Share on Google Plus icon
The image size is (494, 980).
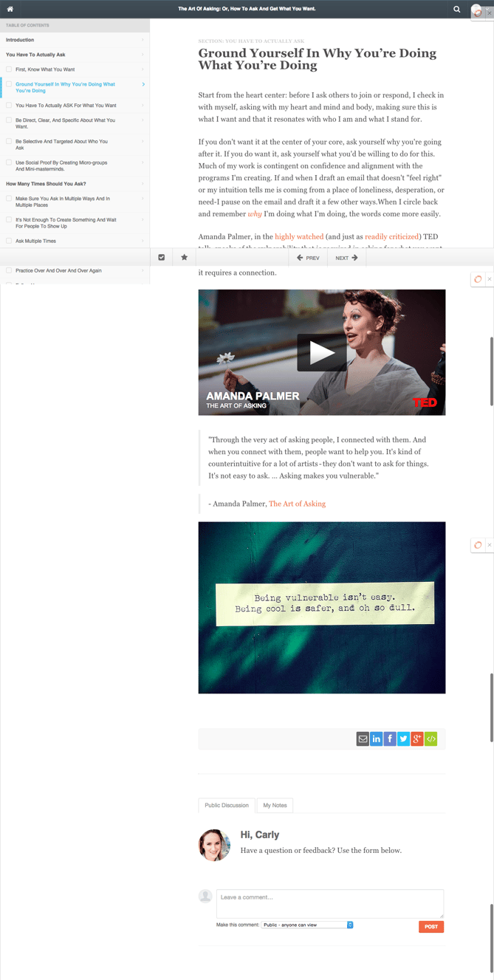(x=417, y=739)
